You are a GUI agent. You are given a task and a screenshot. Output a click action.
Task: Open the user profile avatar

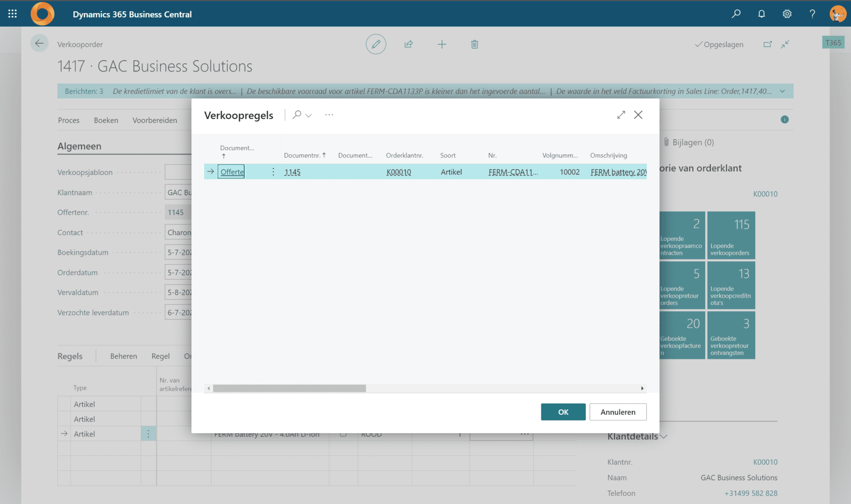click(x=838, y=14)
